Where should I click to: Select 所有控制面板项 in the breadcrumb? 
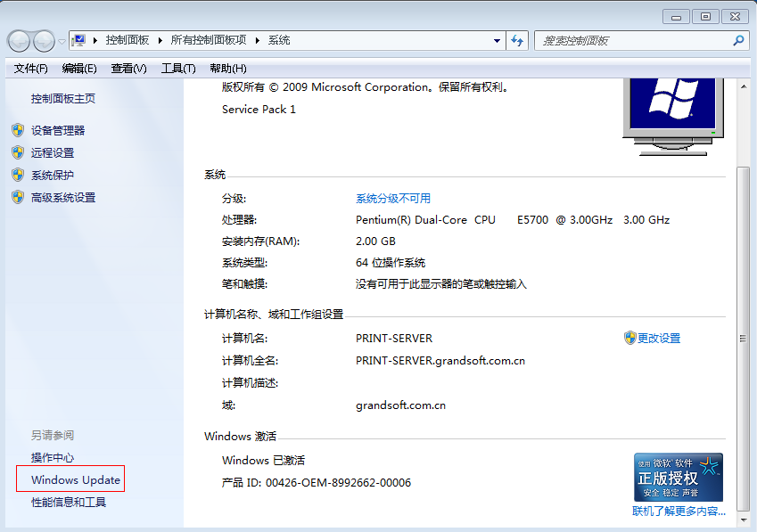point(209,40)
